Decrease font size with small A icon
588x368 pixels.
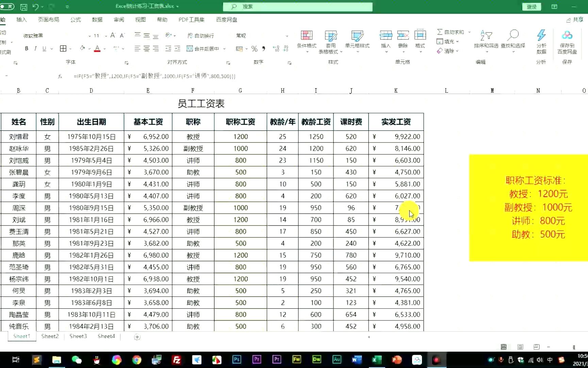(x=122, y=35)
